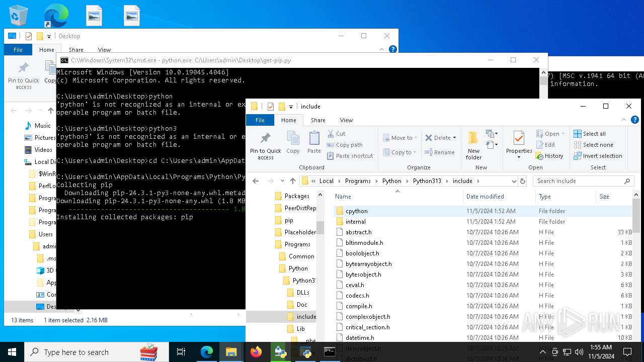The image size is (644, 362).
Task: Collapse the ribbon with chevron in include window
Action: click(x=624, y=120)
